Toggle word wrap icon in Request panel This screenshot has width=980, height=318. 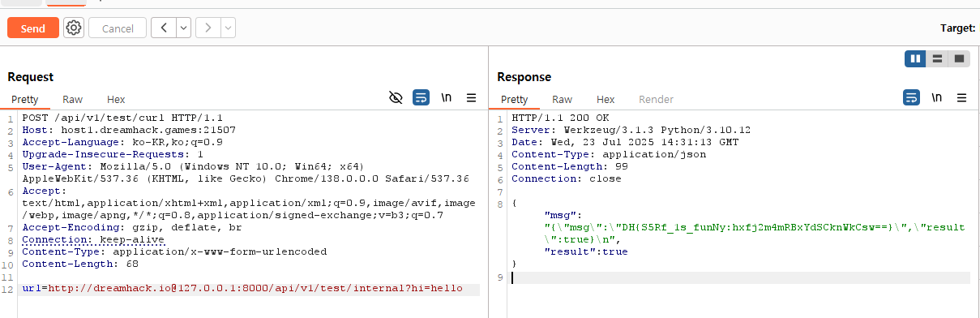pyautogui.click(x=421, y=97)
